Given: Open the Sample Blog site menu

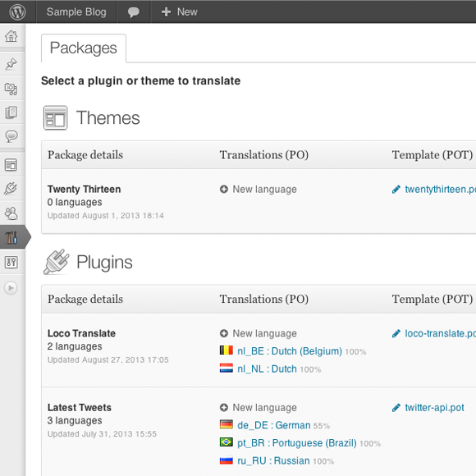Looking at the screenshot, I should 76,11.
